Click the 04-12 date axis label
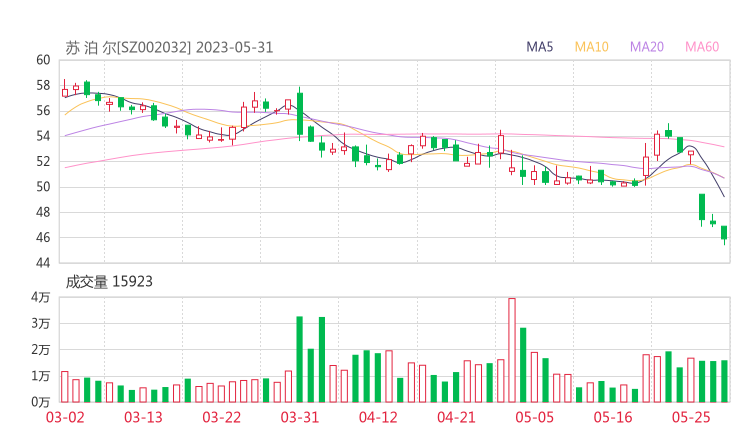This screenshot has height=440, width=740. click(378, 417)
